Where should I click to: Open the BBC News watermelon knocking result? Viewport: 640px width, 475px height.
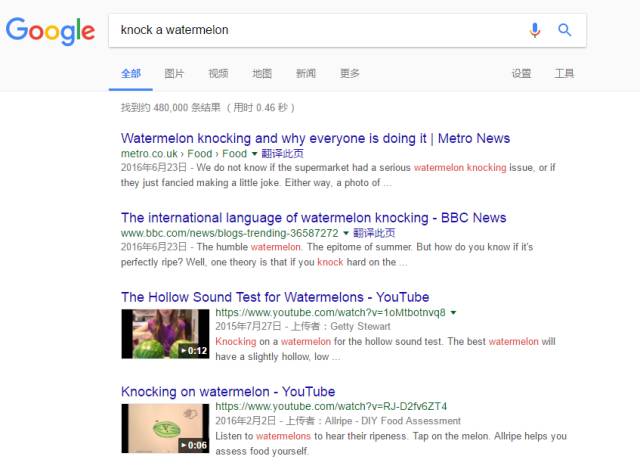313,218
